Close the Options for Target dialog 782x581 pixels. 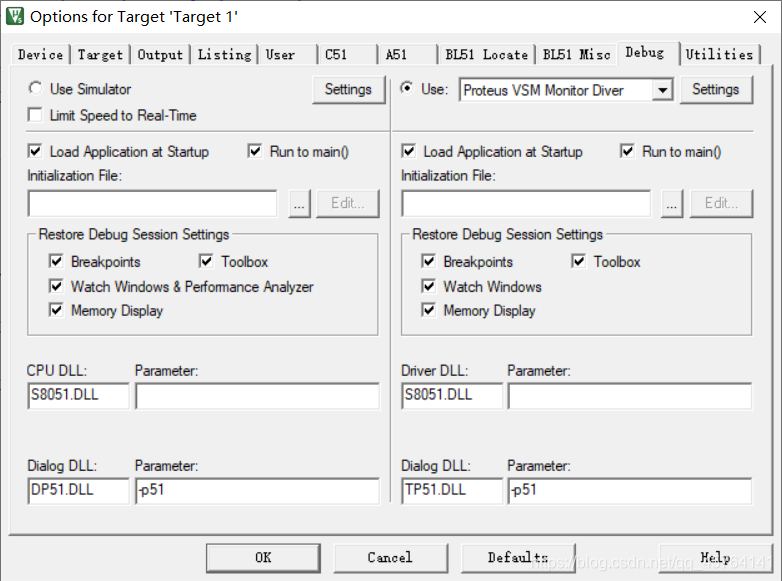pyautogui.click(x=760, y=17)
